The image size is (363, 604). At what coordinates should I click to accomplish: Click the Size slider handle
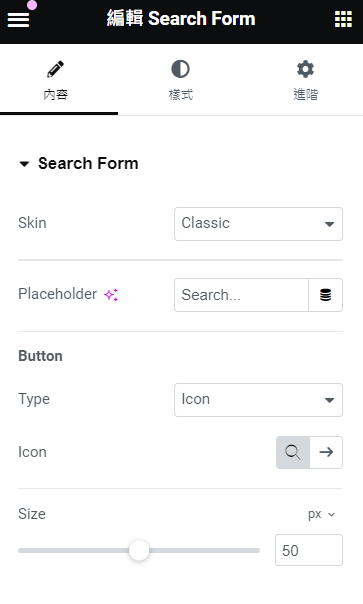tap(139, 550)
